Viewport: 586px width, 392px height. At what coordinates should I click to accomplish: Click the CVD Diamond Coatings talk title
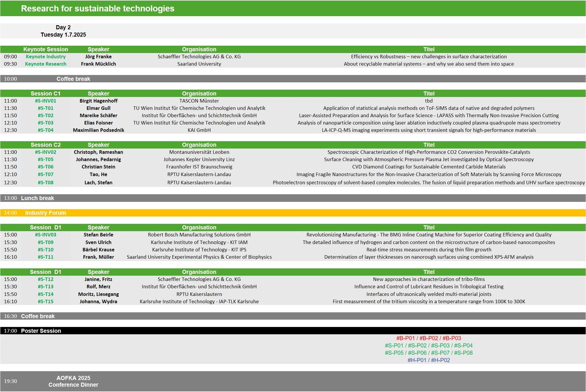click(x=429, y=167)
